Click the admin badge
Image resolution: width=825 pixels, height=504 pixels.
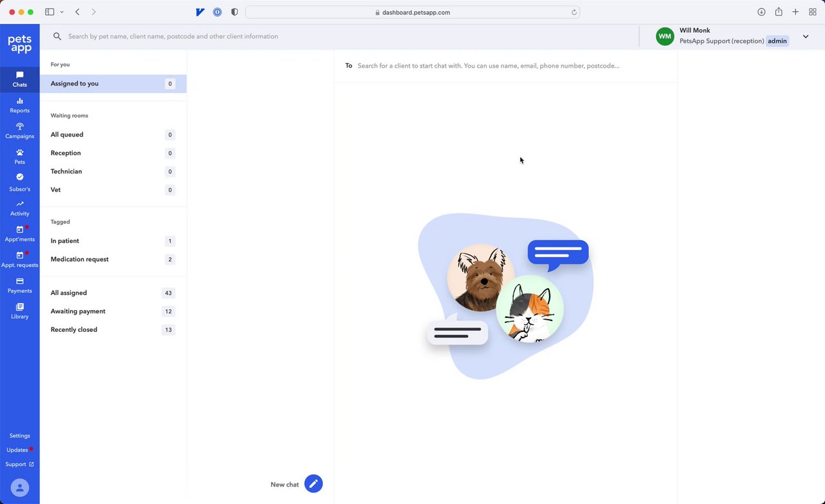[x=777, y=41]
